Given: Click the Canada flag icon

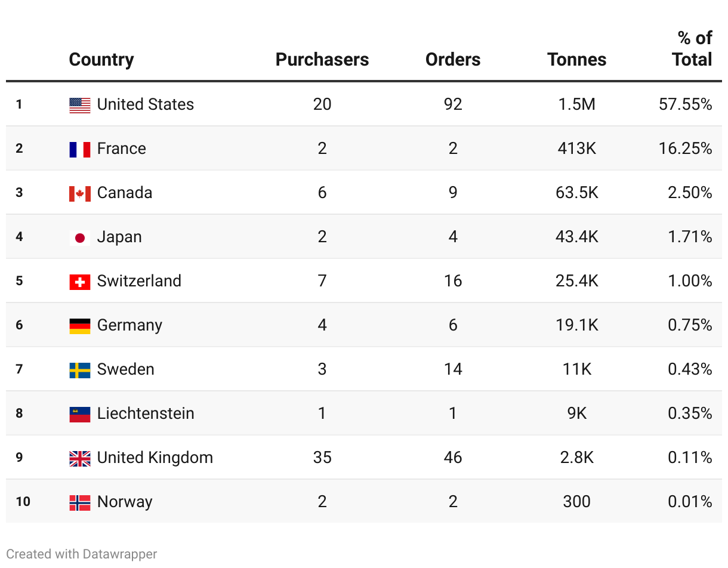Looking at the screenshot, I should 80,193.
